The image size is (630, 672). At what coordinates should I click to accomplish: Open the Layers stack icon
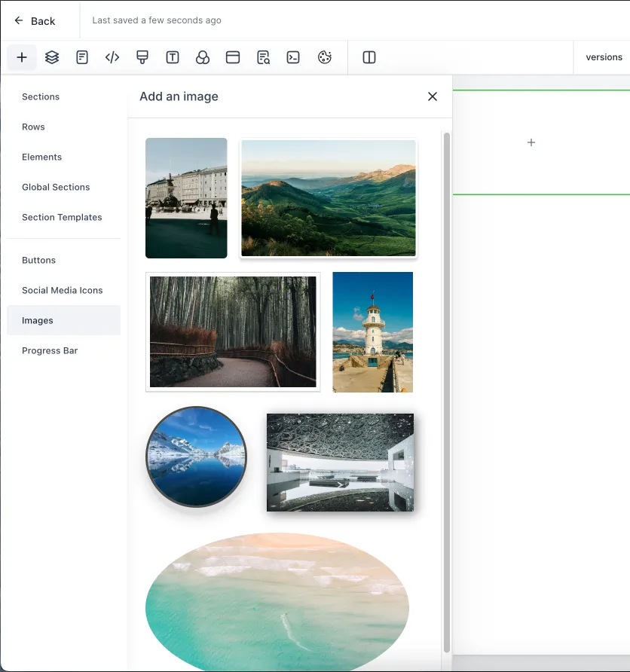(x=52, y=57)
